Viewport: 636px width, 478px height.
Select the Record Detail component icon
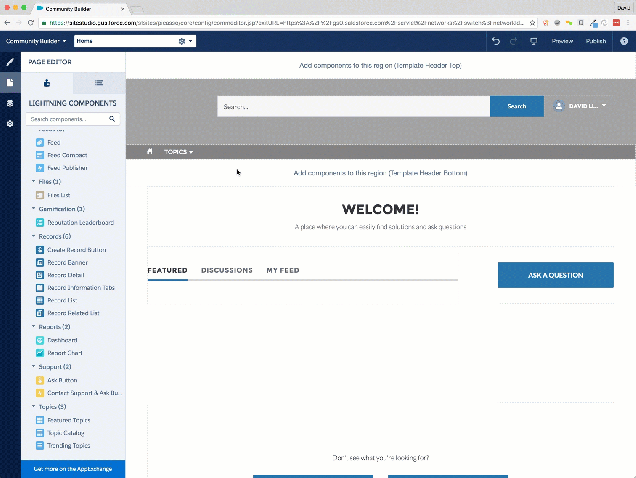pyautogui.click(x=40, y=275)
